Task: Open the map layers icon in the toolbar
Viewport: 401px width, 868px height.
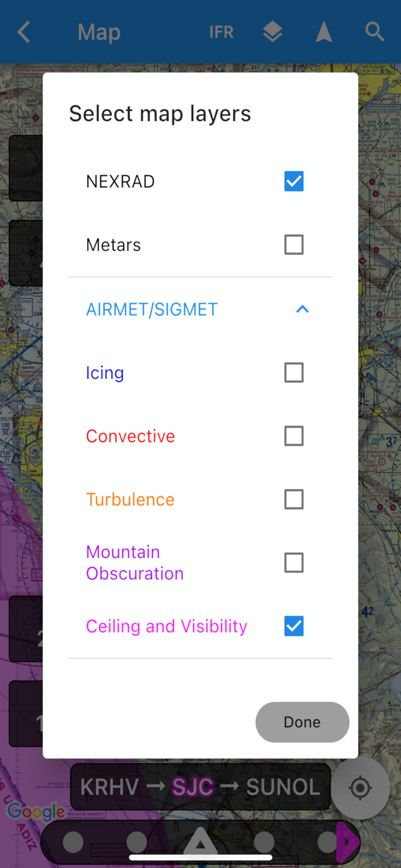Action: tap(273, 32)
